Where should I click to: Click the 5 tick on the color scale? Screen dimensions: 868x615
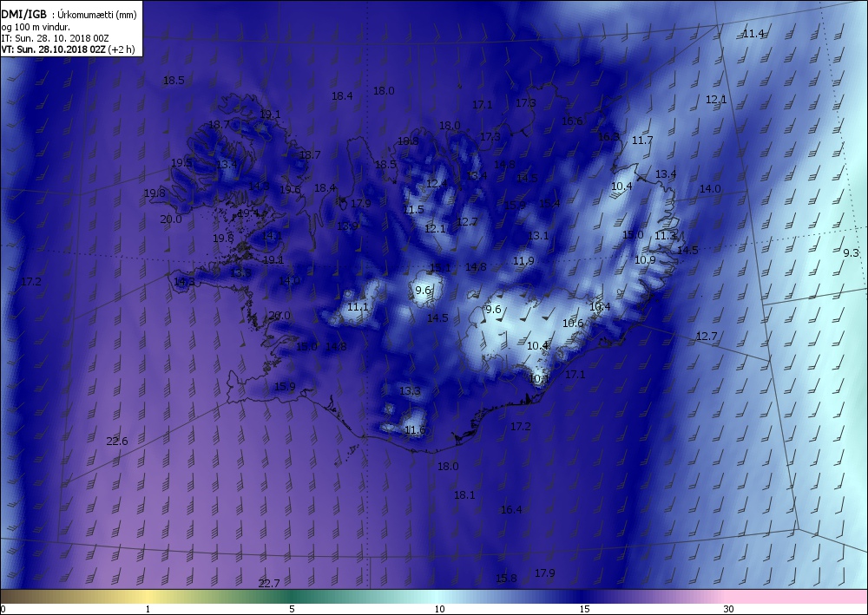point(292,610)
